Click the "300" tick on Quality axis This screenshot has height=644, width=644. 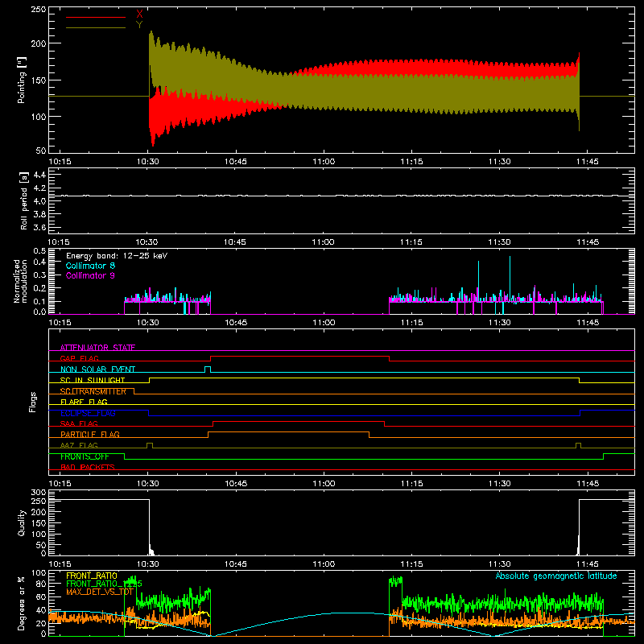(x=38, y=493)
